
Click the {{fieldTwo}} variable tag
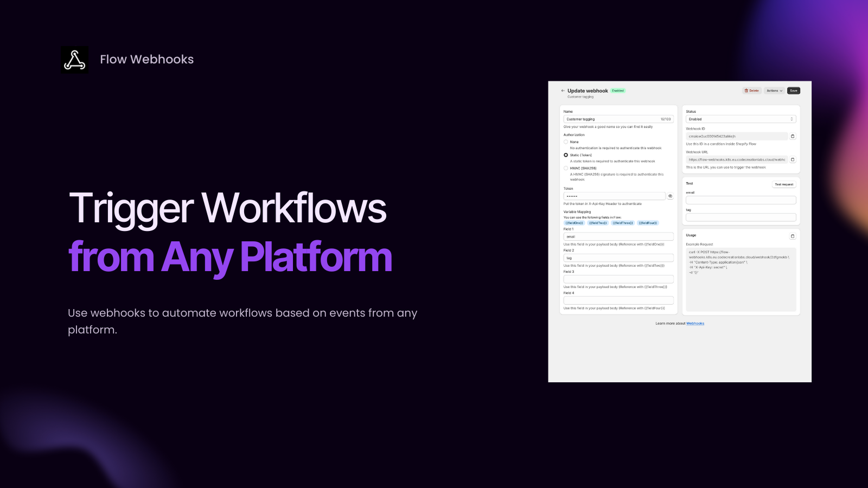coord(598,223)
